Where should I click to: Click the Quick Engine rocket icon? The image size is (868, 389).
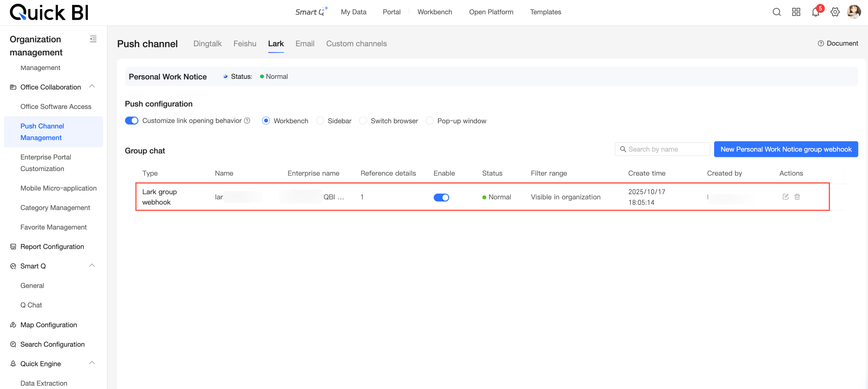pos(13,364)
